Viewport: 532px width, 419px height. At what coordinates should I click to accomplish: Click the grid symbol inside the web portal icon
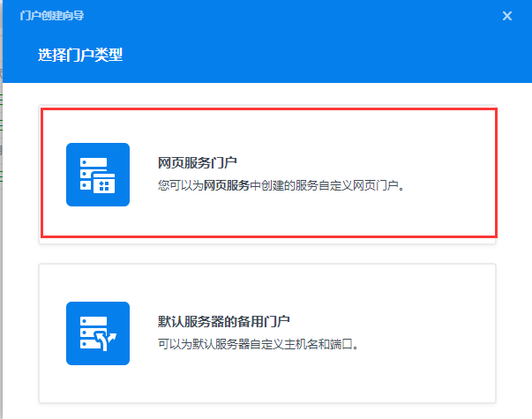(104, 183)
